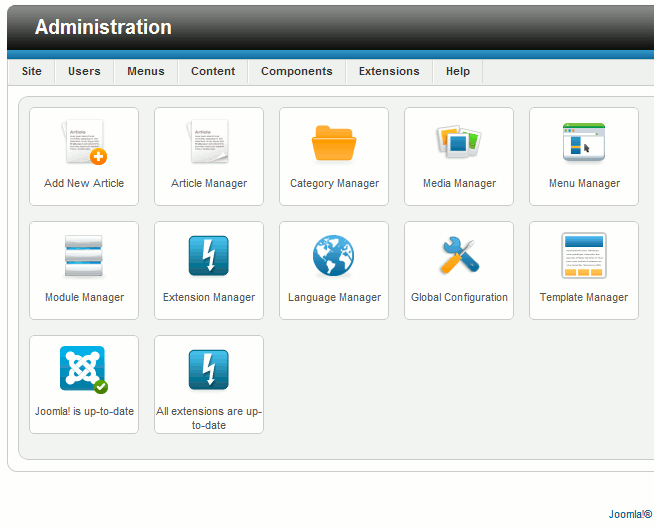
Task: Open the Article Manager icon
Action: 209,144
